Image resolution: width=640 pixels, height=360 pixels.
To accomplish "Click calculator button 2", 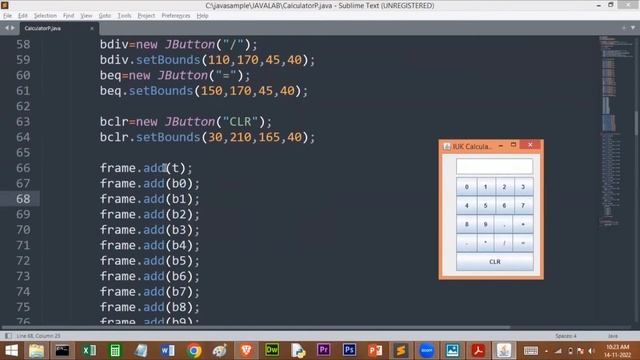I will coord(504,187).
